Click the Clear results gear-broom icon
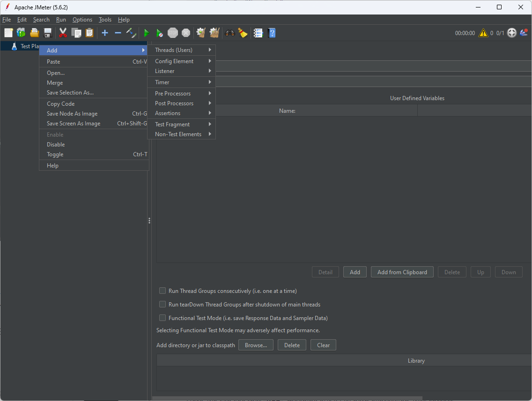This screenshot has width=532, height=401. (x=201, y=33)
